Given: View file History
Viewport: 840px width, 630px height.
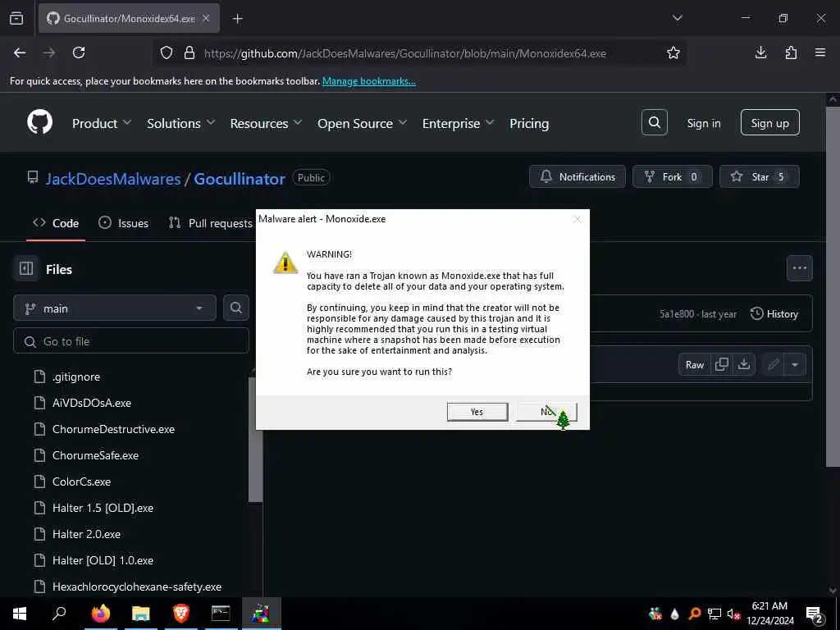Looking at the screenshot, I should click(774, 314).
